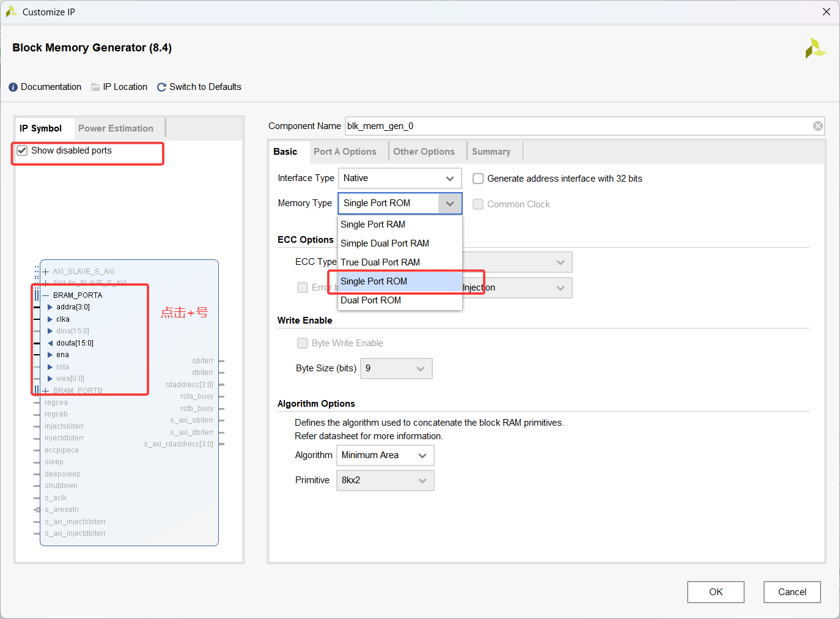Click the Switch to Defaults refresh icon

tap(161, 87)
